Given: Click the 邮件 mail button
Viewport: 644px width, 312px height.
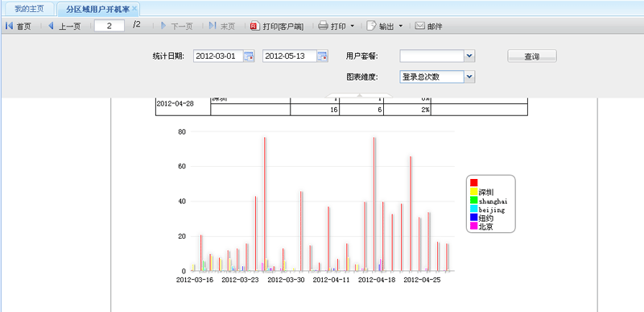Looking at the screenshot, I should click(429, 27).
